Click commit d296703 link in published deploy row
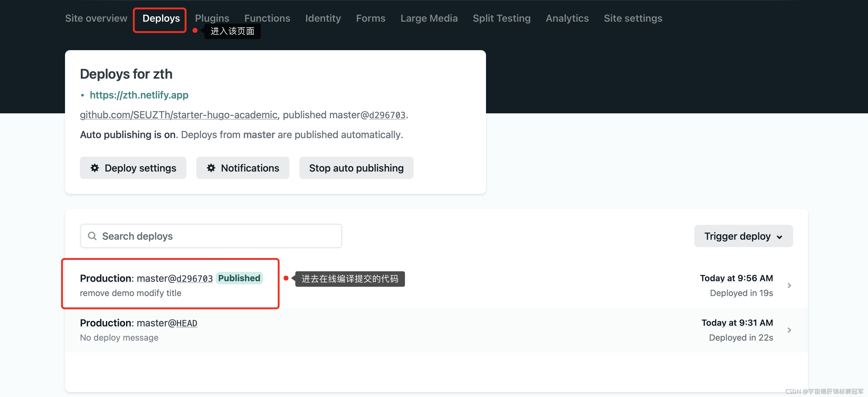This screenshot has width=868, height=397. click(194, 278)
